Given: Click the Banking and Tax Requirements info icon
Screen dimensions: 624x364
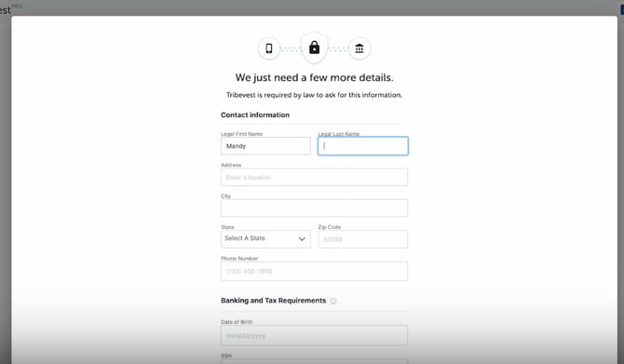Looking at the screenshot, I should [333, 301].
